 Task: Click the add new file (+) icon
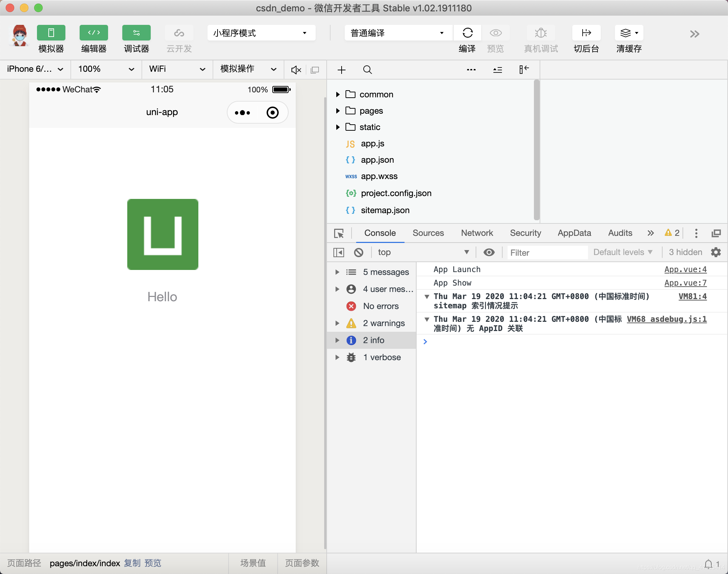point(342,69)
